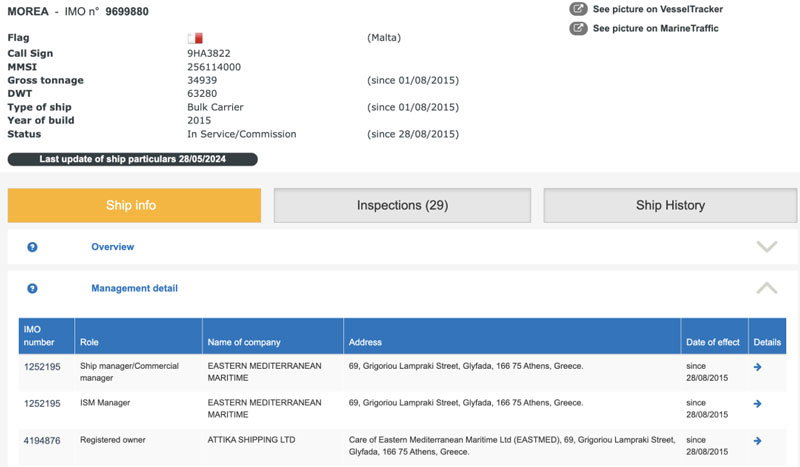This screenshot has width=800, height=467.
Task: Switch to Inspections (29) tab
Action: pyautogui.click(x=402, y=205)
